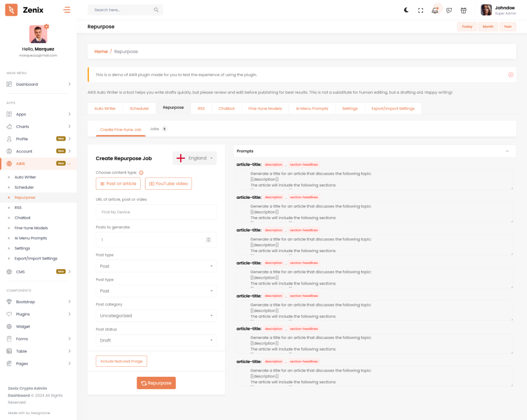This screenshot has width=527, height=420.
Task: Toggle dark mode moon icon
Action: (x=406, y=10)
